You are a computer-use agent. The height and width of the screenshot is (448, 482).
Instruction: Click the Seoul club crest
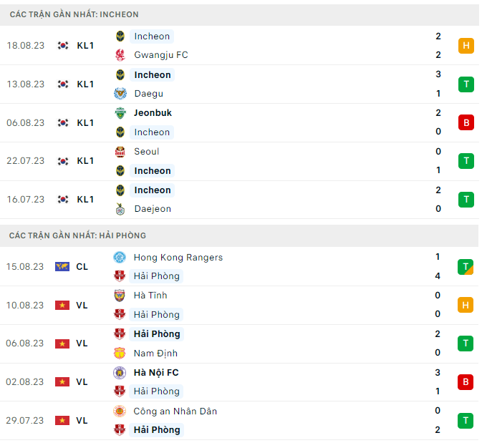pyautogui.click(x=120, y=152)
